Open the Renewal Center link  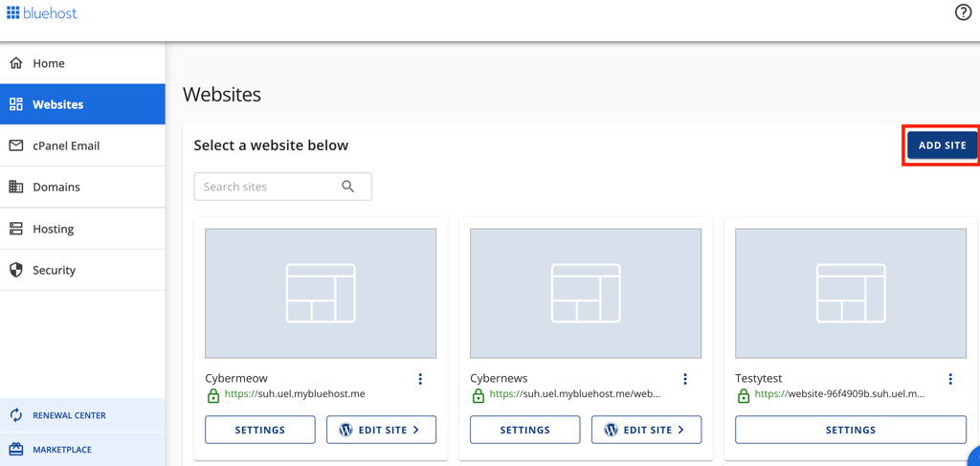click(x=82, y=414)
